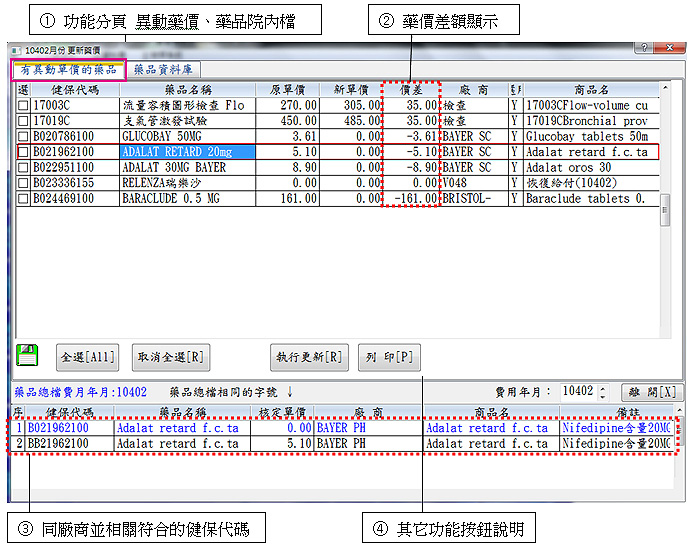Click the 費用年月 input field showing 10402
This screenshot has width=695, height=547.
577,392
